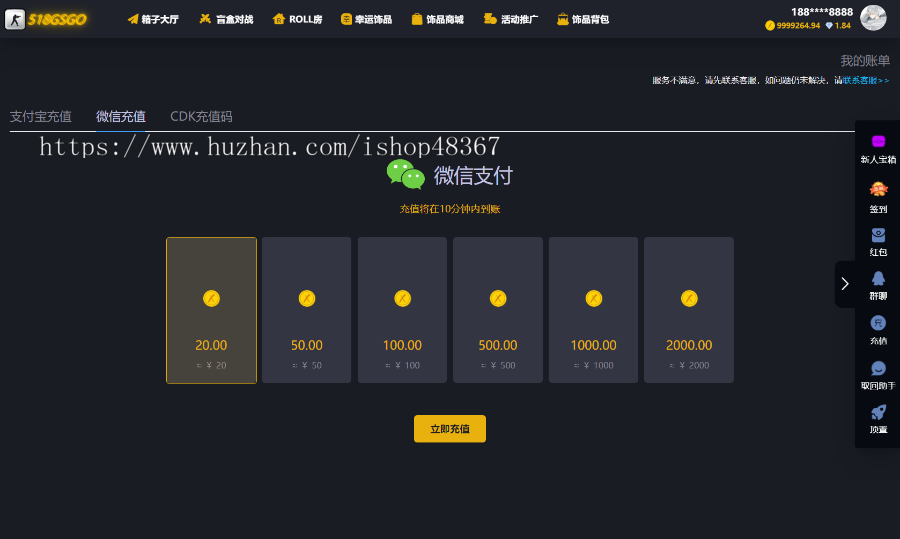The width and height of the screenshot is (900, 539).
Task: Click the 充值将在10分钟内到账 notice text
Action: point(450,209)
